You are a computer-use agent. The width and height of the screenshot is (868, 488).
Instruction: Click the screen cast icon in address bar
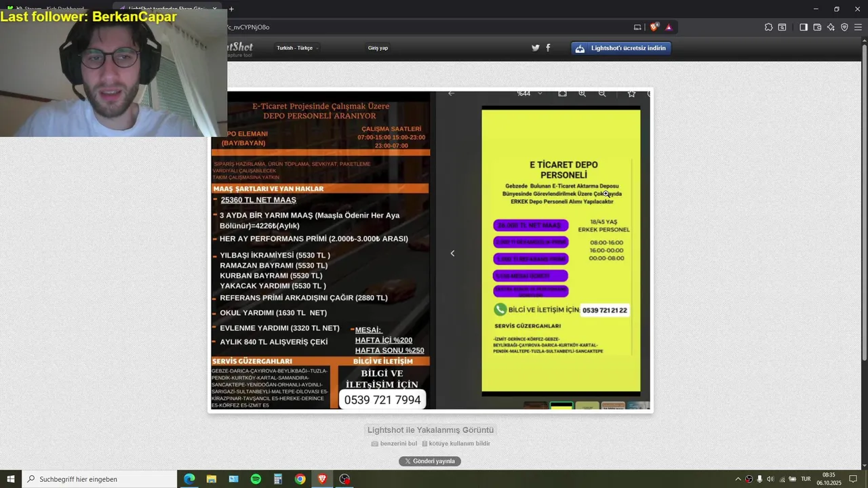[637, 27]
